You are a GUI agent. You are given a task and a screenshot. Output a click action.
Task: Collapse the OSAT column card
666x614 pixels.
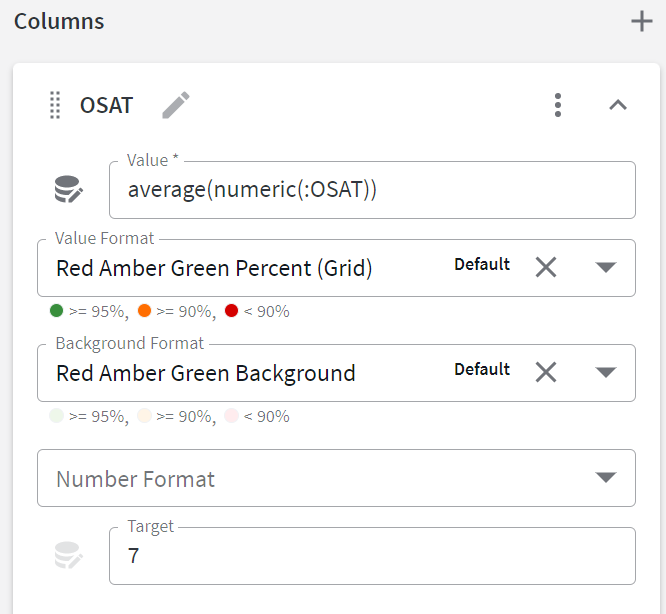tap(618, 105)
